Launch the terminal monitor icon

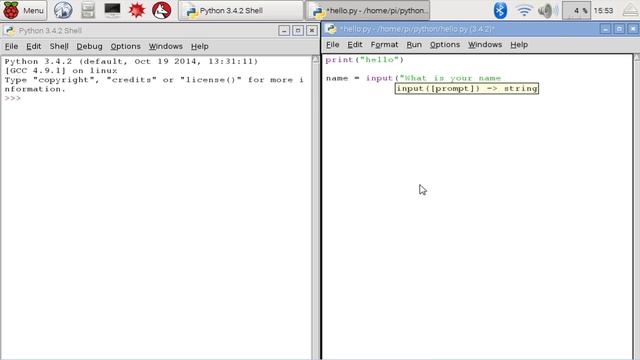(x=112, y=10)
